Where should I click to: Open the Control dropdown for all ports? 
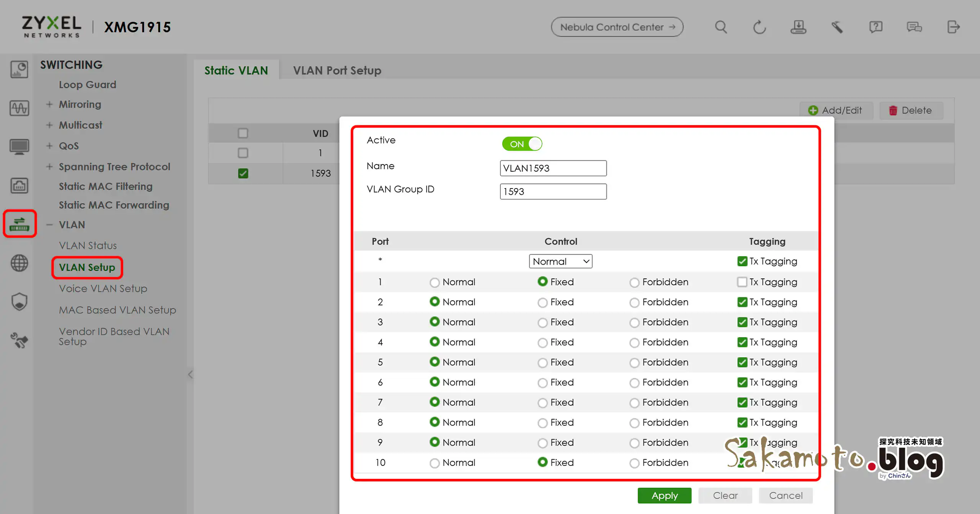point(560,262)
